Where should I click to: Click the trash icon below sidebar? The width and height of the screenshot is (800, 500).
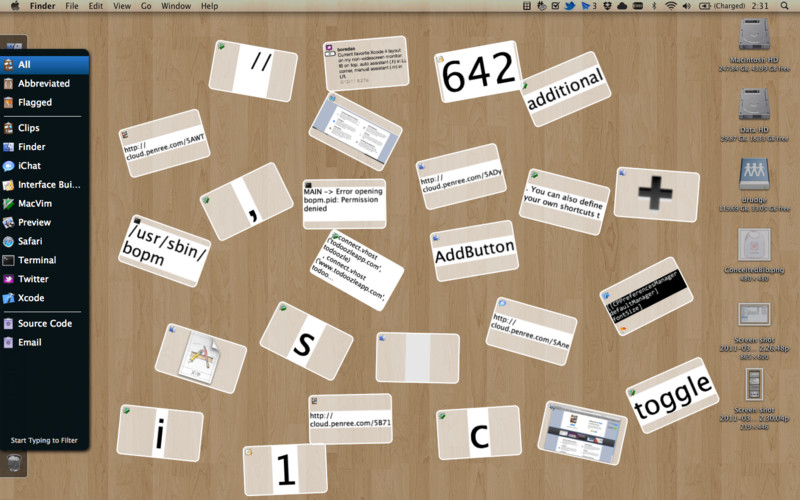(x=14, y=464)
